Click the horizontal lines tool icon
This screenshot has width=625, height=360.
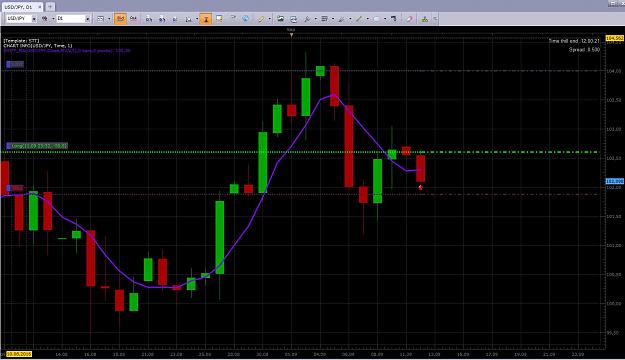[x=324, y=19]
